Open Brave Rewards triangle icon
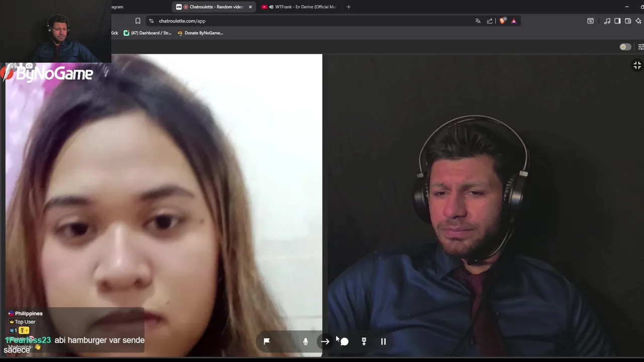Image resolution: width=644 pixels, height=362 pixels. (x=514, y=21)
